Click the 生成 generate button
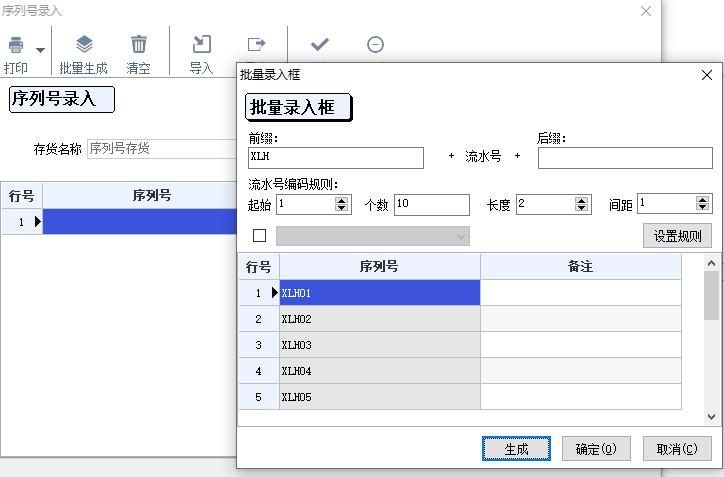The height and width of the screenshot is (477, 724). pos(516,449)
